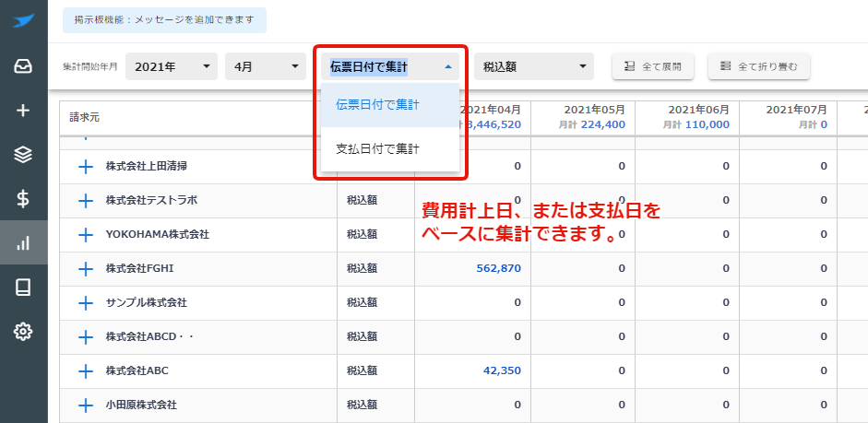Click the サンプル株式会社 company name
Screen dimensions: 868x423
pyautogui.click(x=146, y=303)
